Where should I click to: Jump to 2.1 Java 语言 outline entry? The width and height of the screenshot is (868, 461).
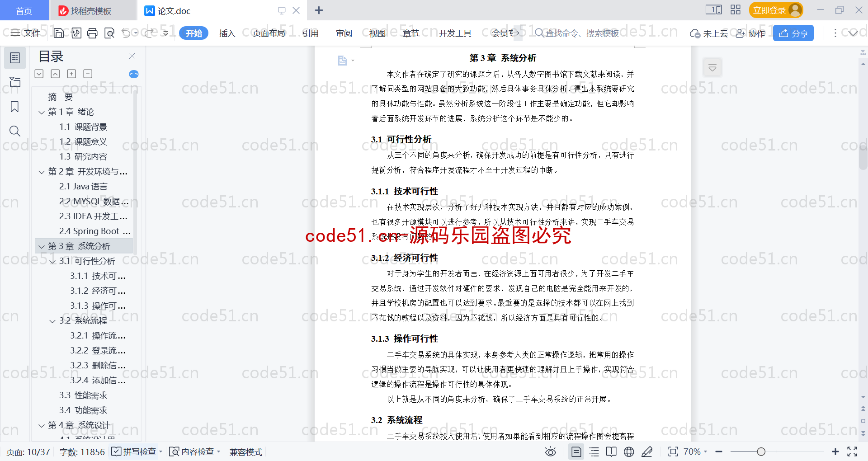tap(83, 187)
